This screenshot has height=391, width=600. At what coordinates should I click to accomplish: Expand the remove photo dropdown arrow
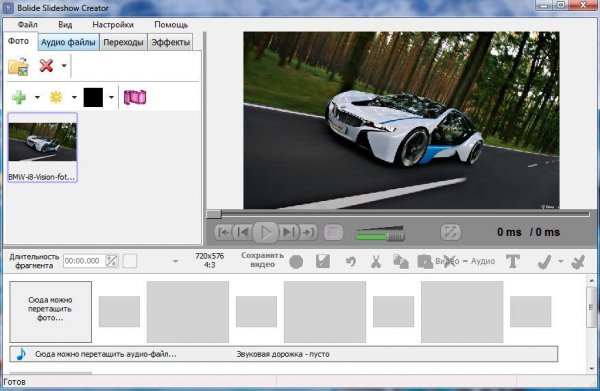click(64, 66)
